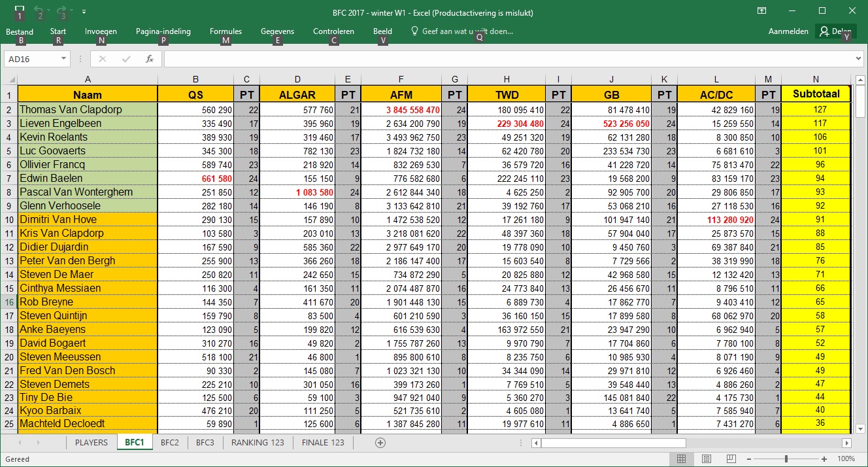Click the Delen share button
868x467 pixels.
pos(836,31)
